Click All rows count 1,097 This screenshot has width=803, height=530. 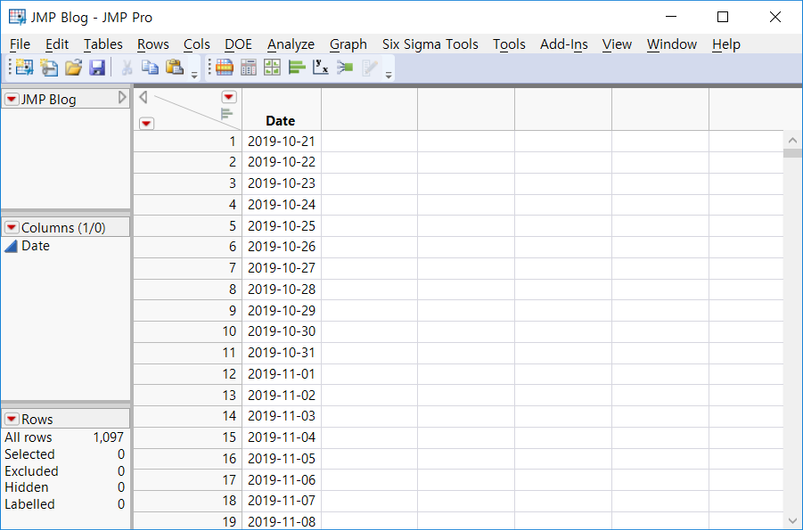pos(109,437)
